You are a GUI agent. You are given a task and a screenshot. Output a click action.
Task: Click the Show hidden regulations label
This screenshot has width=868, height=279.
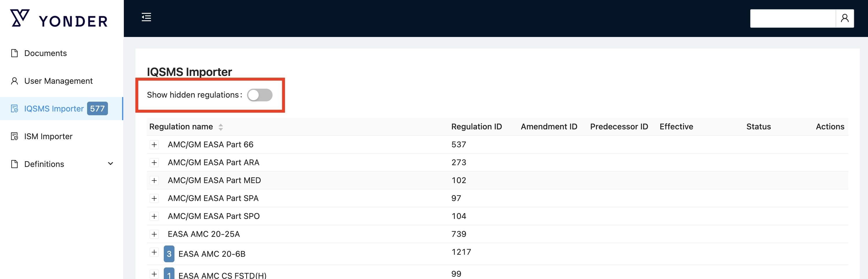(x=194, y=95)
